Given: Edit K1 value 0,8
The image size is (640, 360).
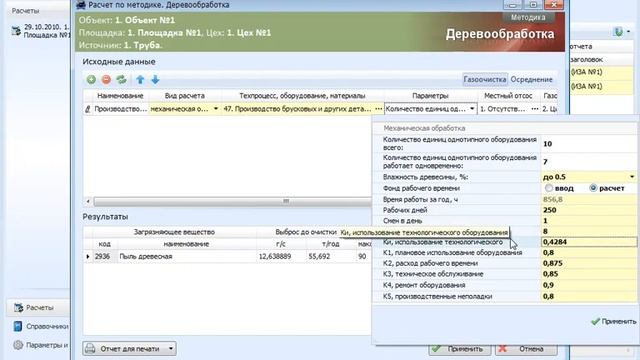Looking at the screenshot, I should tap(589, 253).
